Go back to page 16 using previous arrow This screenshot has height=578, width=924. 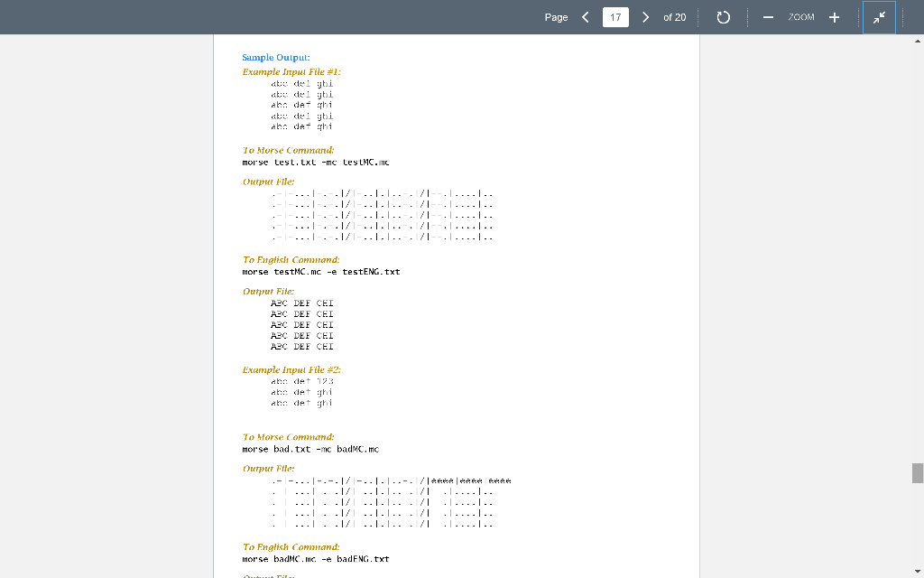(584, 16)
